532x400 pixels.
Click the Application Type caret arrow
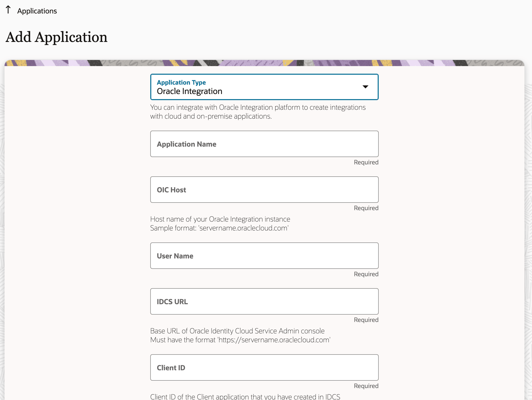tap(365, 87)
